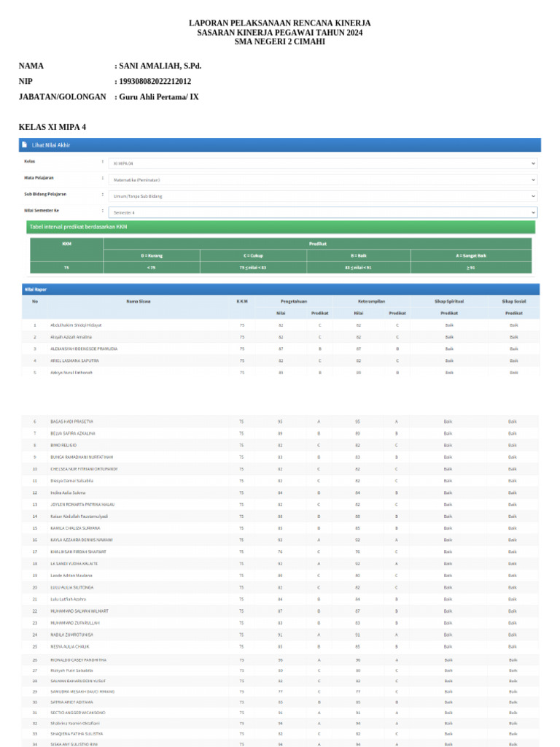The width and height of the screenshot is (560, 747).
Task: Open the Kelas dropdown showing XI MIPA 04
Action: (x=323, y=163)
